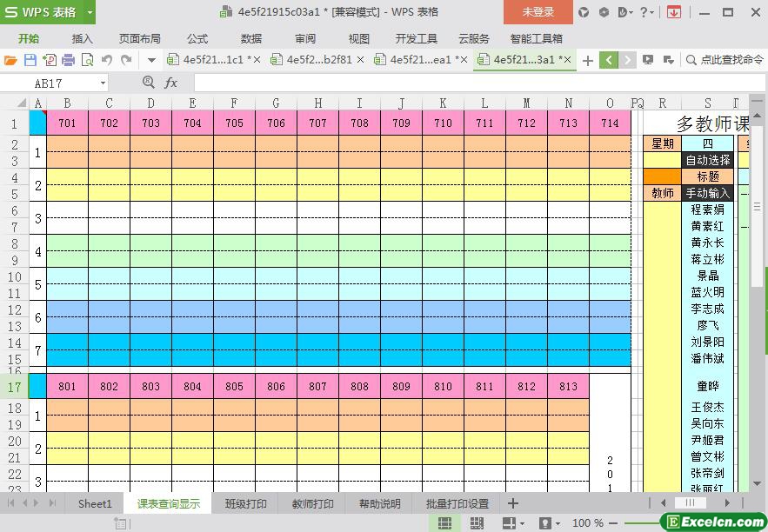Expand the quick access toolbar customize arrow
Screen dimensions: 768x532
coord(151,60)
